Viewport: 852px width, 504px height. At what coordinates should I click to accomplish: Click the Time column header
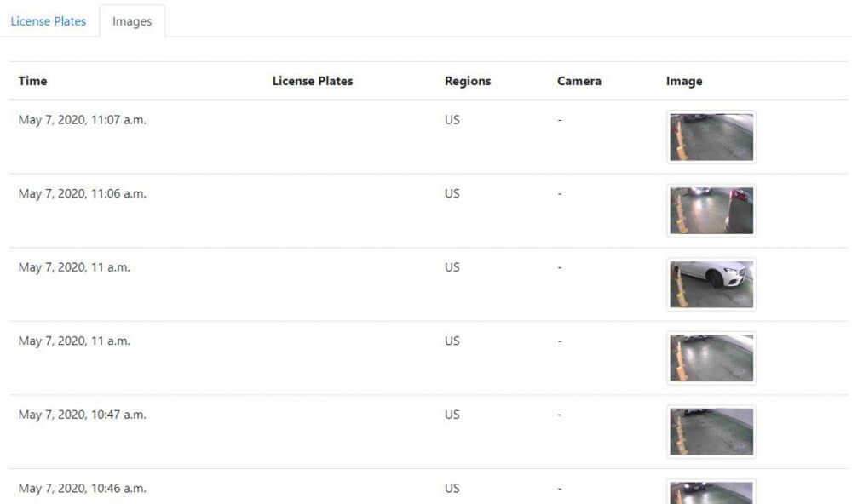(x=32, y=81)
